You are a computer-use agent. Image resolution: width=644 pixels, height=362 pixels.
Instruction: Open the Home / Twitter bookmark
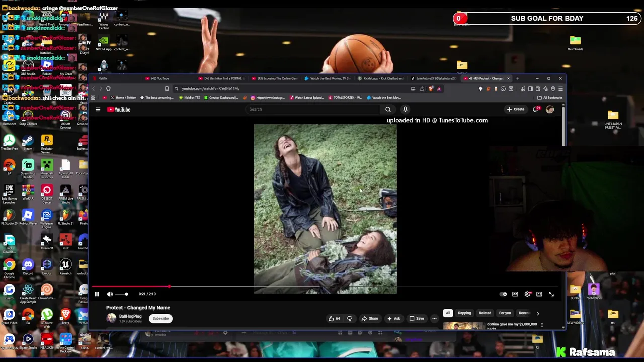coord(123,98)
